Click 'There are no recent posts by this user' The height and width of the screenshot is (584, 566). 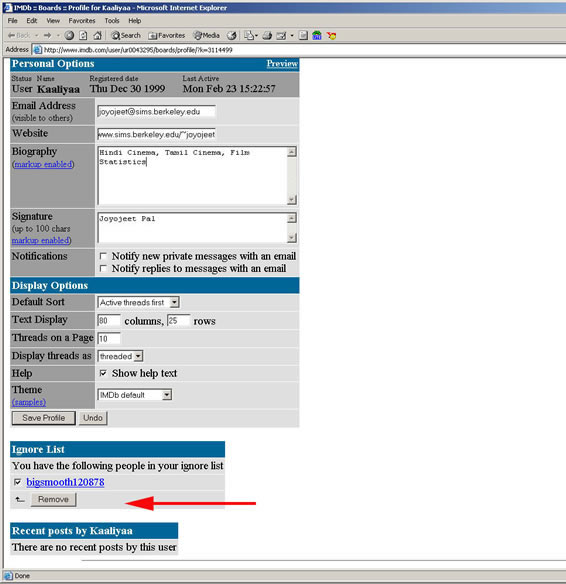tap(94, 547)
